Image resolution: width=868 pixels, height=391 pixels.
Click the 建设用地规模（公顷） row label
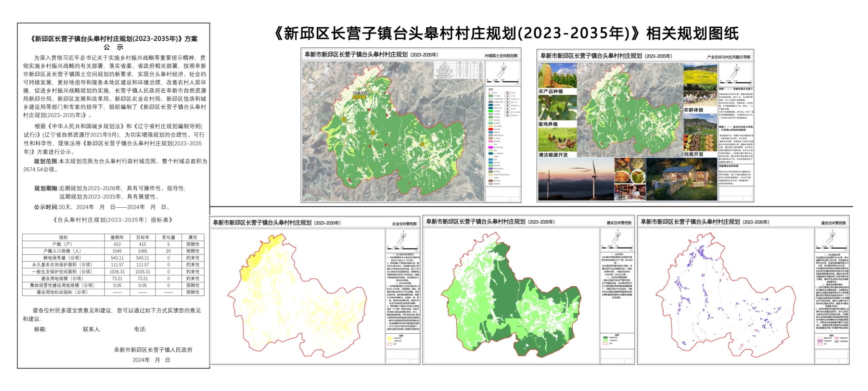point(62,278)
